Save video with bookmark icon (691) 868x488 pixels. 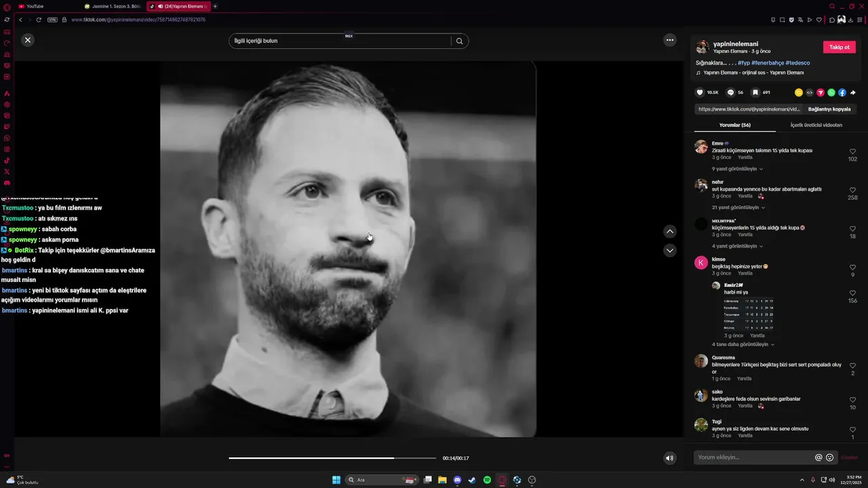tap(755, 92)
